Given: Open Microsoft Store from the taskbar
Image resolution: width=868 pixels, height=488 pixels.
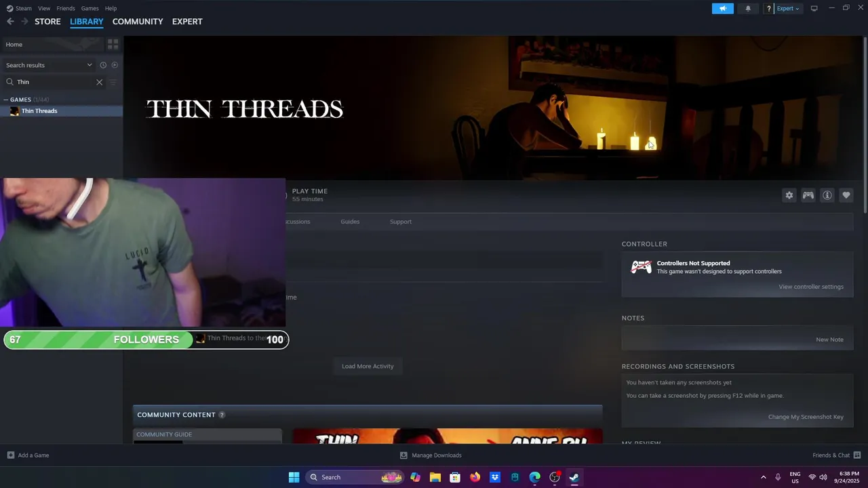Looking at the screenshot, I should [x=455, y=477].
